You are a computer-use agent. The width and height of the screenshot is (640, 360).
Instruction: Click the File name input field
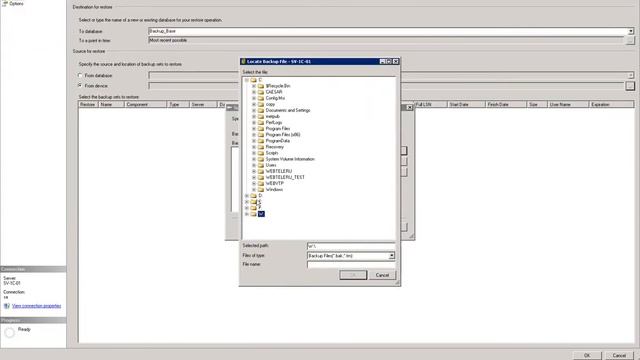click(351, 265)
